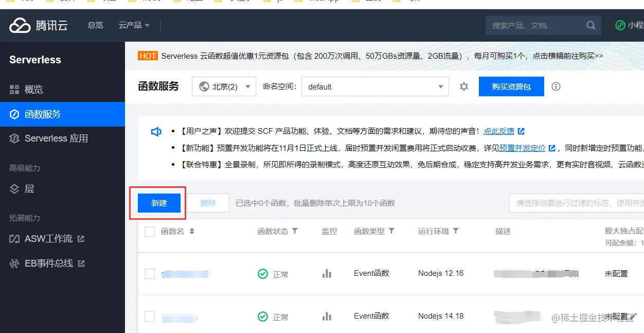
Task: Click monitoring chart icon in Nodejs 12.16 row
Action: click(327, 273)
